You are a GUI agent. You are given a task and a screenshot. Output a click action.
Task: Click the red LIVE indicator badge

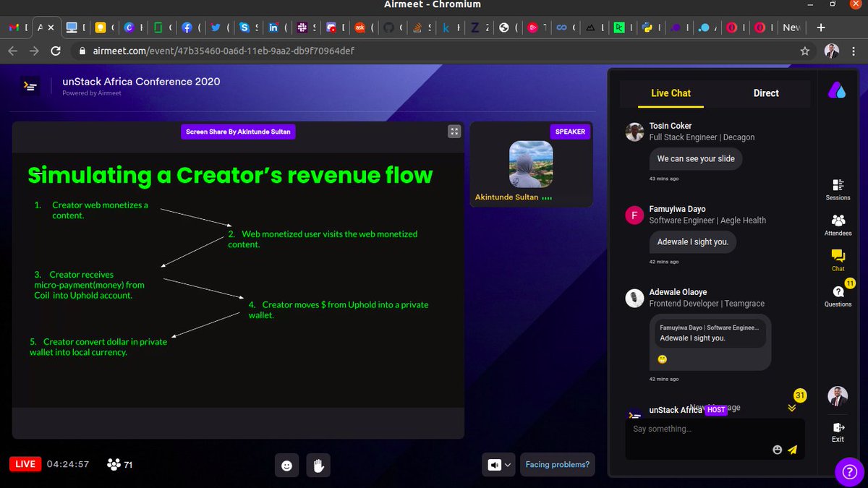tap(25, 464)
